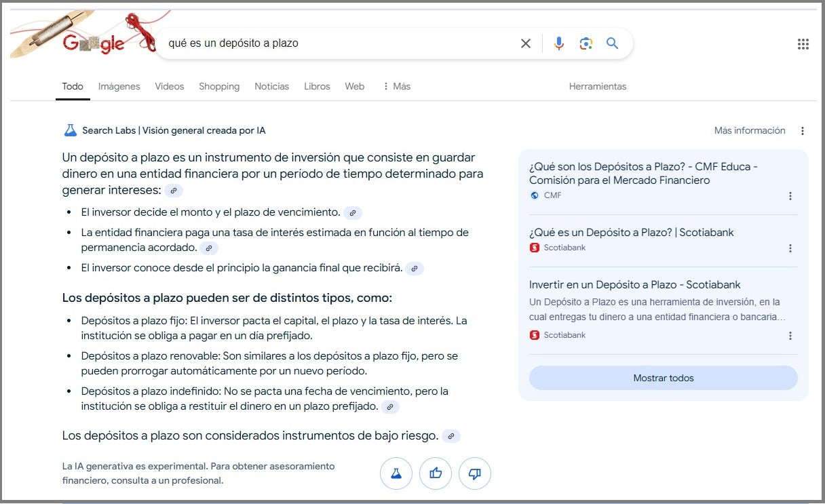Open source link after 'instrumentos de bajo riesgo.'
This screenshot has height=504, width=825.
coord(451,436)
